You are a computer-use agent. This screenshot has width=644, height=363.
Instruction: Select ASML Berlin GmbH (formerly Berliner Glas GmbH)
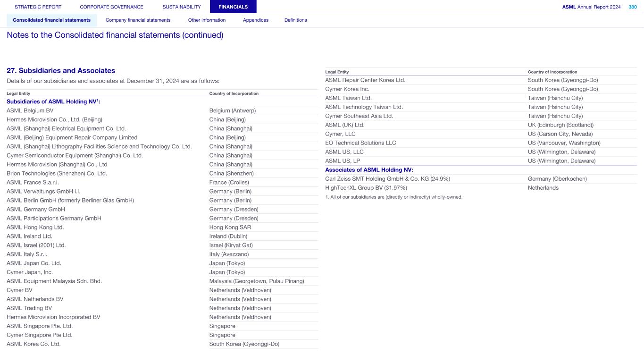click(70, 200)
